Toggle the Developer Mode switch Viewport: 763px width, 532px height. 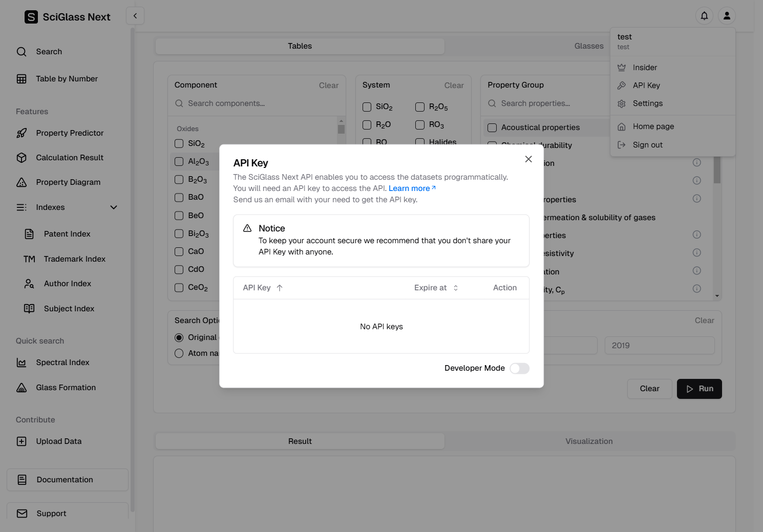pos(519,368)
